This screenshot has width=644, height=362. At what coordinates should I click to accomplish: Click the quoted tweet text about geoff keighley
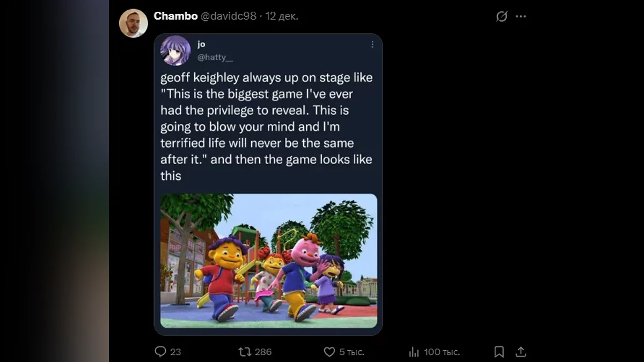click(266, 127)
